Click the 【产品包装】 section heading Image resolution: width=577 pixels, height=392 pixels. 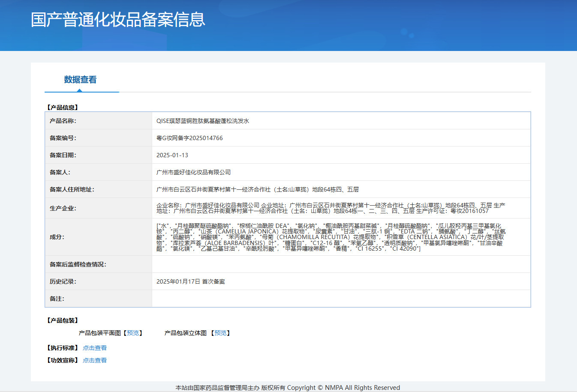(63, 320)
